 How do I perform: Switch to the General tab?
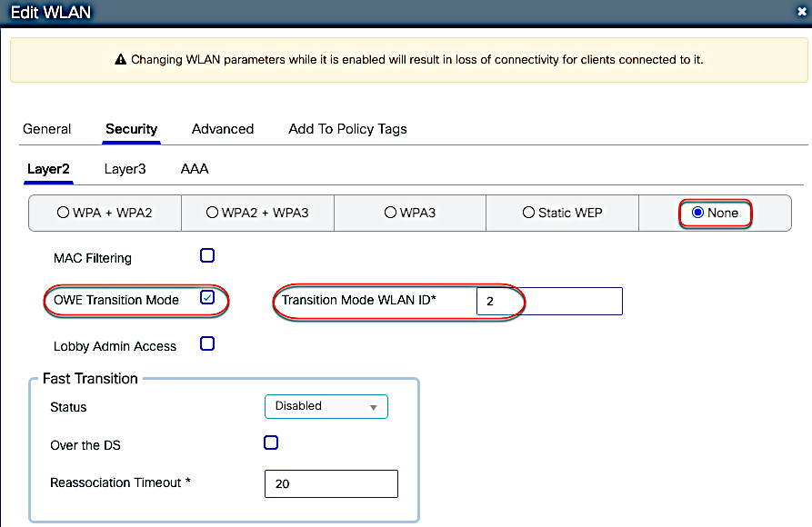pos(46,129)
